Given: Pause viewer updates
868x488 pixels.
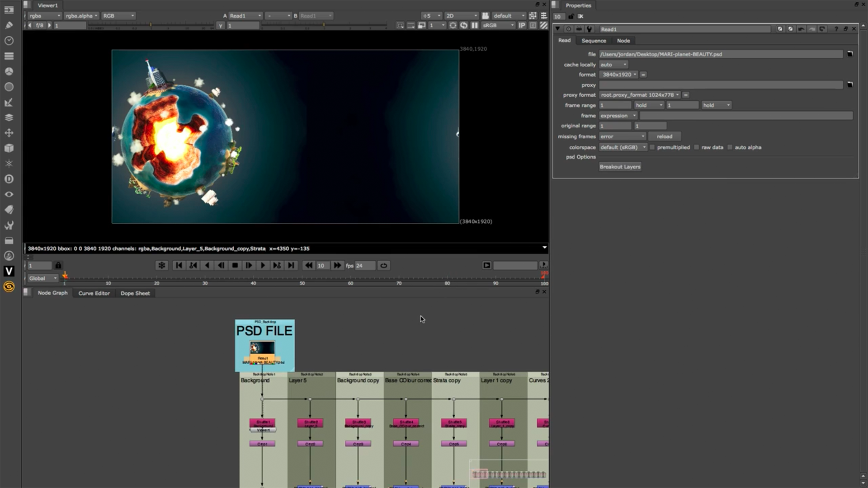Looking at the screenshot, I should click(x=474, y=25).
